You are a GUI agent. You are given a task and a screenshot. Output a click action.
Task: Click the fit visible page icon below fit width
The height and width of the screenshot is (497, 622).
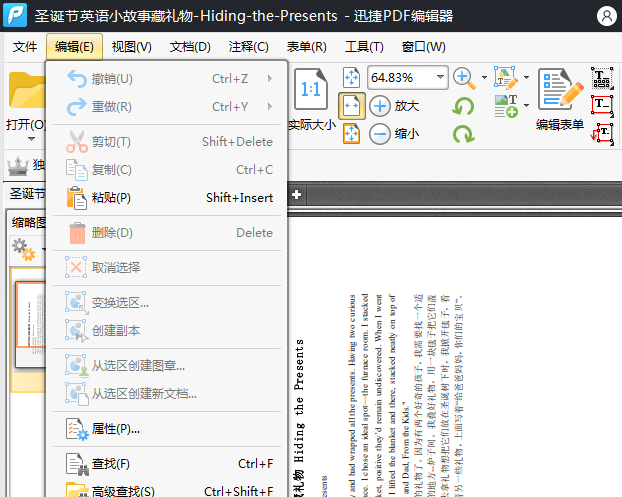click(x=351, y=134)
